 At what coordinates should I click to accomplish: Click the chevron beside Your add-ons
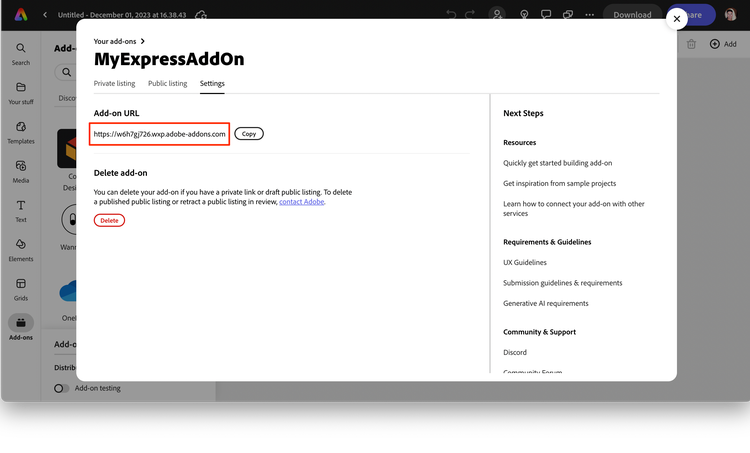(x=143, y=41)
